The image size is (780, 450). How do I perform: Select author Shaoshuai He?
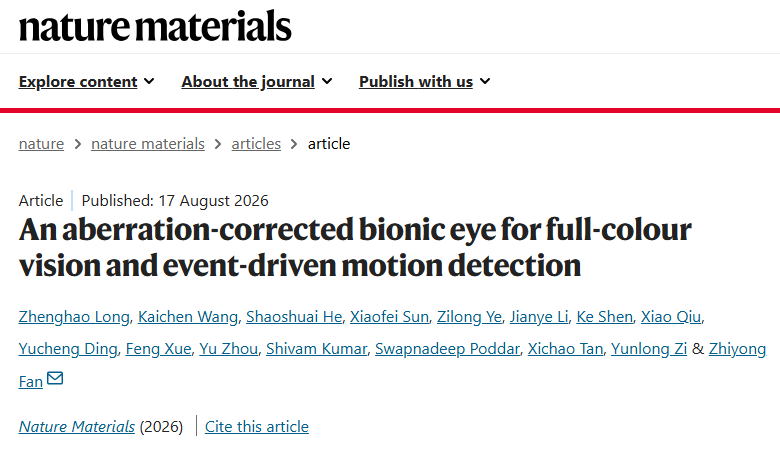[x=294, y=317]
